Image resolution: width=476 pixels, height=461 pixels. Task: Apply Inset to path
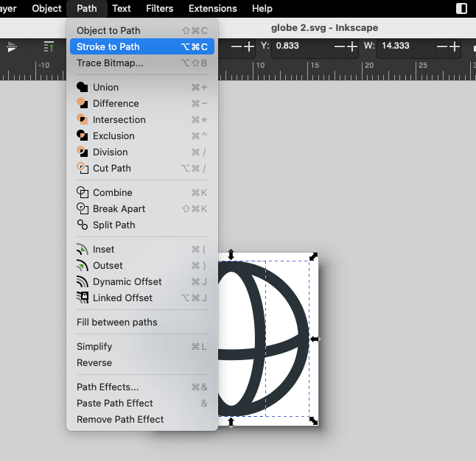coord(142,250)
